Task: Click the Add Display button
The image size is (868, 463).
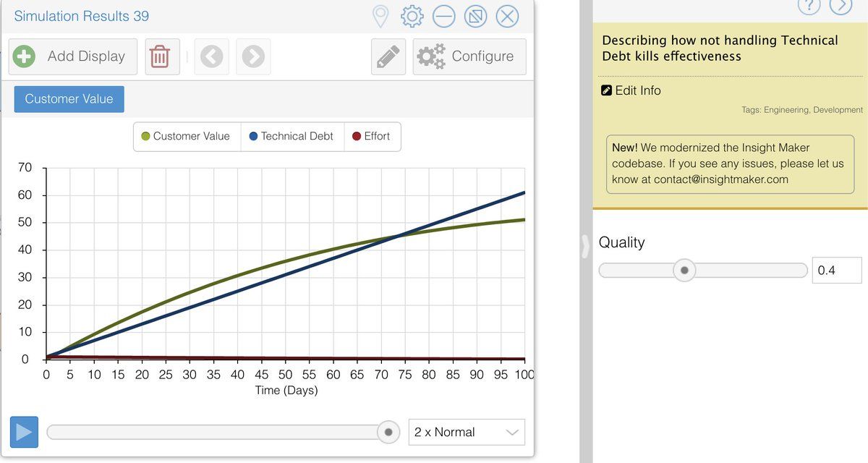Action: 72,56
